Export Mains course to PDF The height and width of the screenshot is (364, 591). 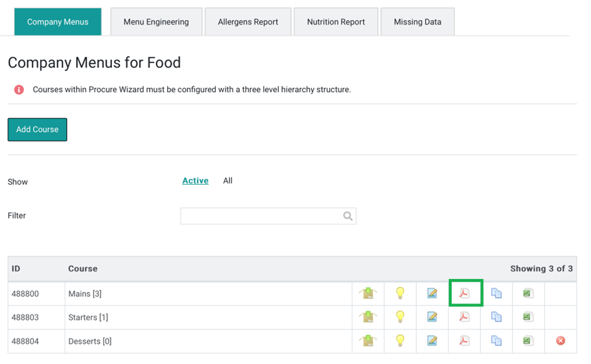point(465,294)
